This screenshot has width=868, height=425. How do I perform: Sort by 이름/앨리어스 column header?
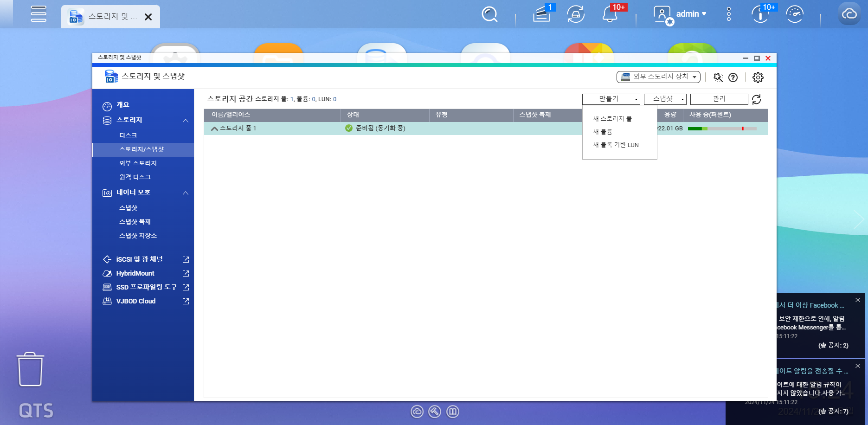click(272, 115)
